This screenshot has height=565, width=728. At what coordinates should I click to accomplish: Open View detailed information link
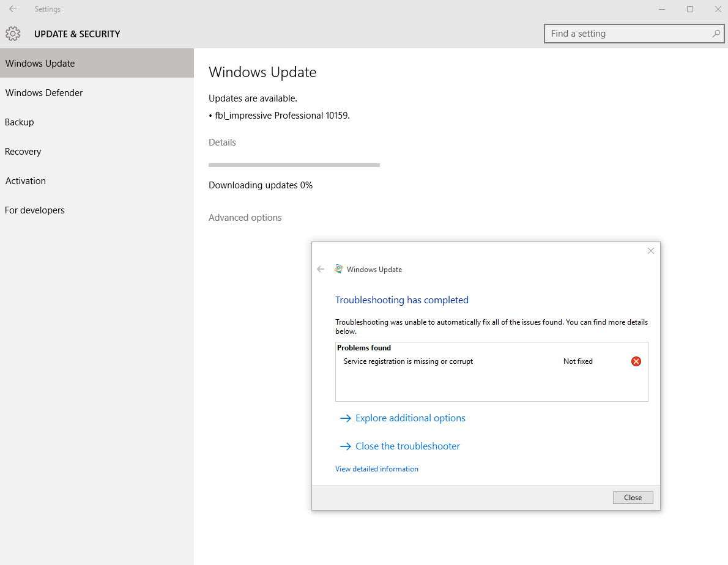376,469
